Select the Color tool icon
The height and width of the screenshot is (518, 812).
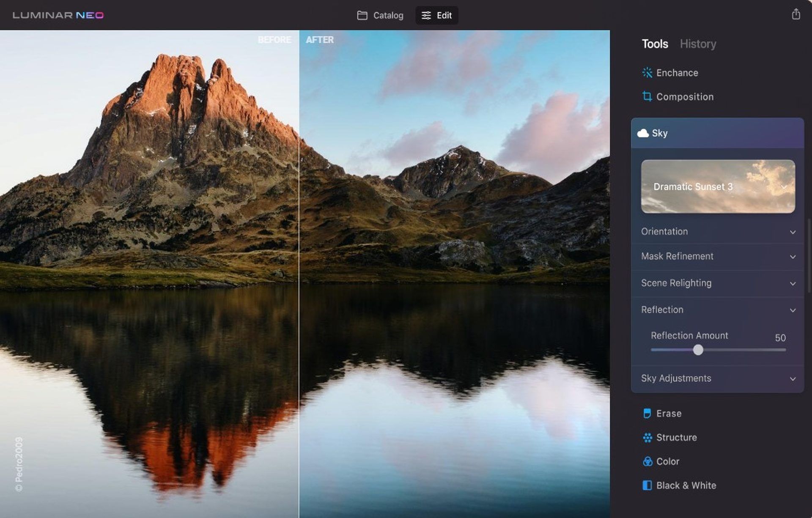(646, 461)
